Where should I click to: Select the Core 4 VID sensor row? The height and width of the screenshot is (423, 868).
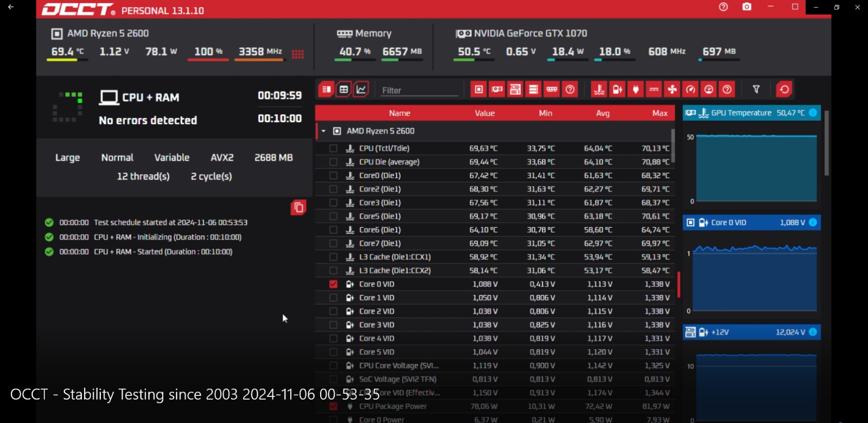pyautogui.click(x=495, y=338)
